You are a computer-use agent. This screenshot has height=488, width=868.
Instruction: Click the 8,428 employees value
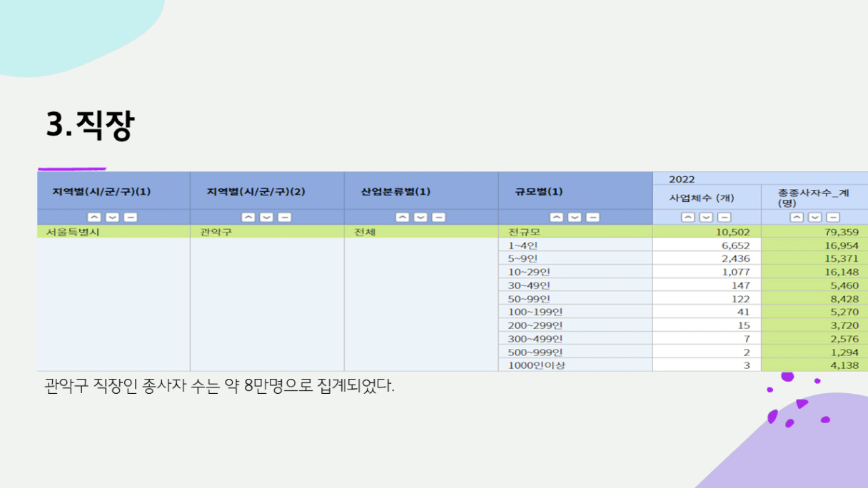(x=844, y=298)
